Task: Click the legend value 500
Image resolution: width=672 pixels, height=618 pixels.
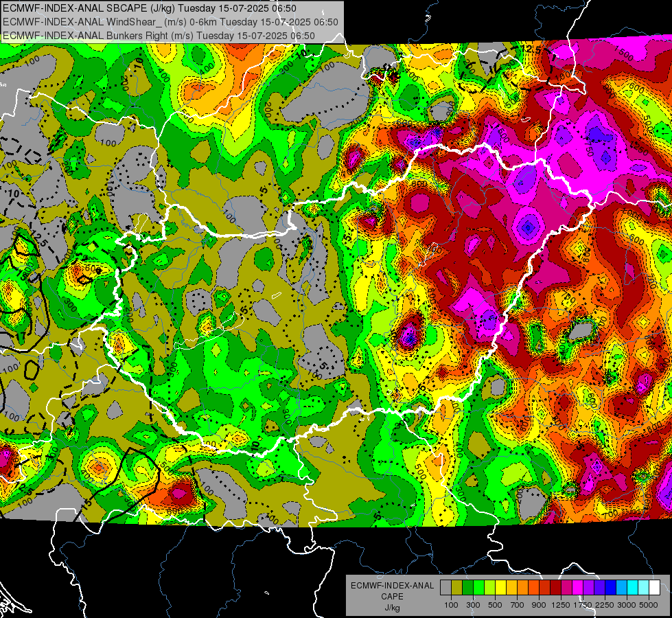Action: tap(495, 605)
